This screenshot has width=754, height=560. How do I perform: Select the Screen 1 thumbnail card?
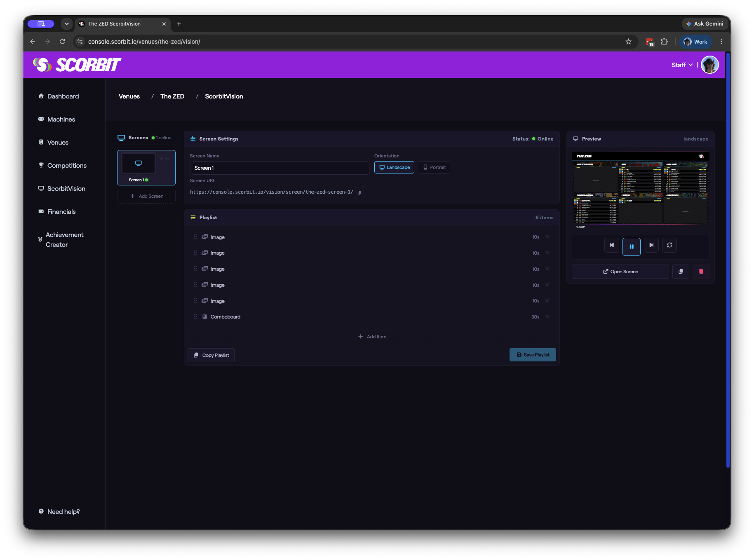coord(146,168)
